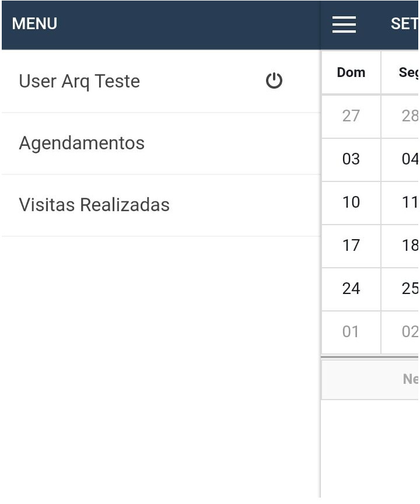420x504 pixels.
Task: Pick day 18 in Monday column
Action: pos(409,246)
